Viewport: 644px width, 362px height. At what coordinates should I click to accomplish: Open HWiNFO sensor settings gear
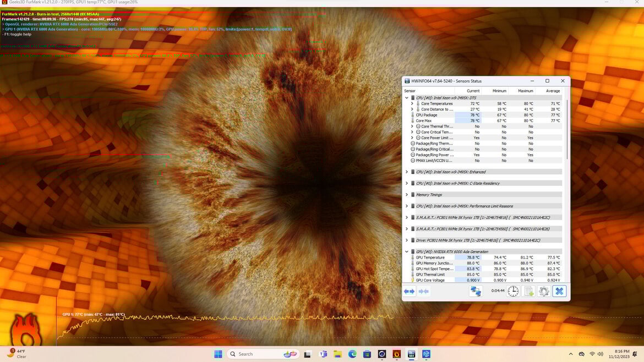tap(544, 291)
